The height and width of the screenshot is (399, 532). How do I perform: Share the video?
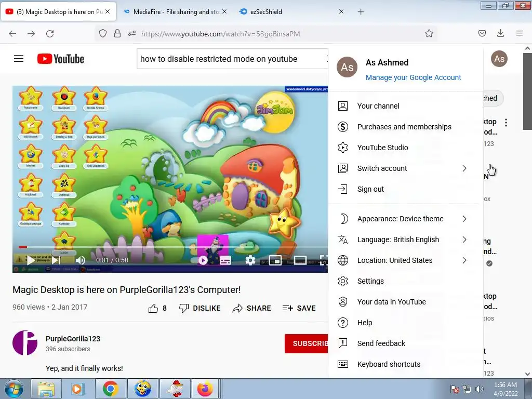click(x=252, y=308)
